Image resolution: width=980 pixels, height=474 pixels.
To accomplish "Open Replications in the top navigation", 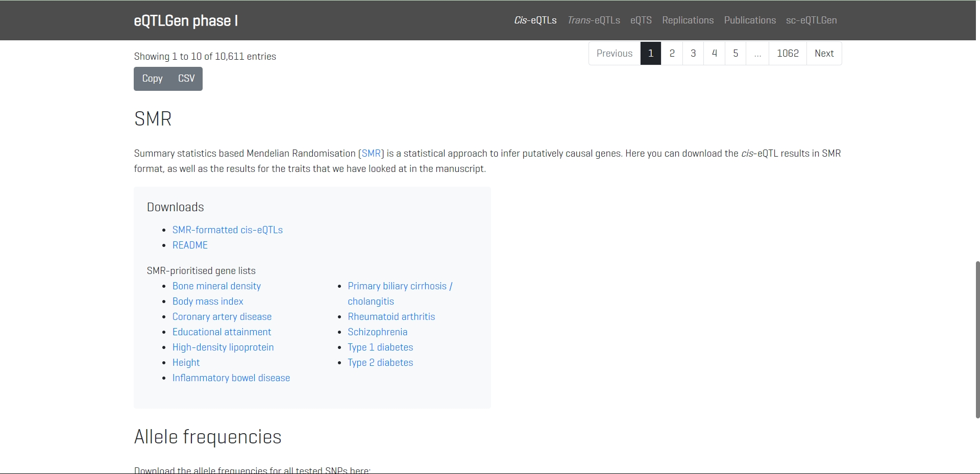I will click(x=688, y=20).
